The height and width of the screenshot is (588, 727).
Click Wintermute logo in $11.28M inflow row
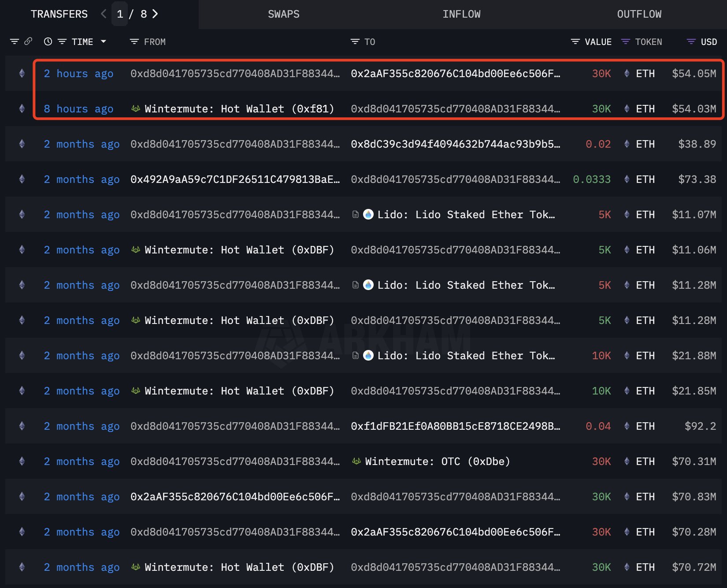click(x=136, y=320)
